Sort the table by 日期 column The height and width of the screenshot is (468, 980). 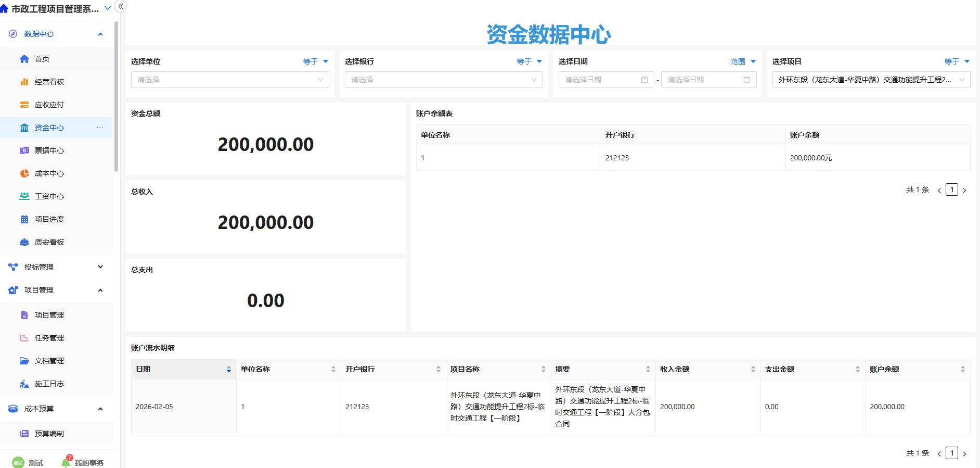click(228, 369)
